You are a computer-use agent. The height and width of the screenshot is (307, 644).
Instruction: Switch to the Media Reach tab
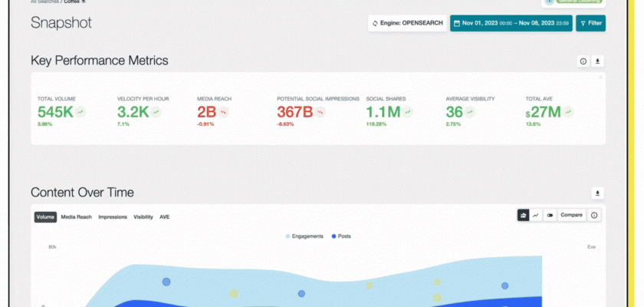click(x=77, y=217)
